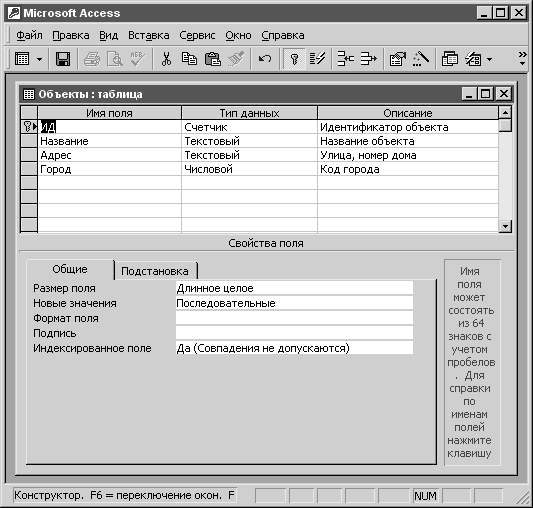Switch to the Общие tab
The height and width of the screenshot is (508, 533).
(70, 269)
